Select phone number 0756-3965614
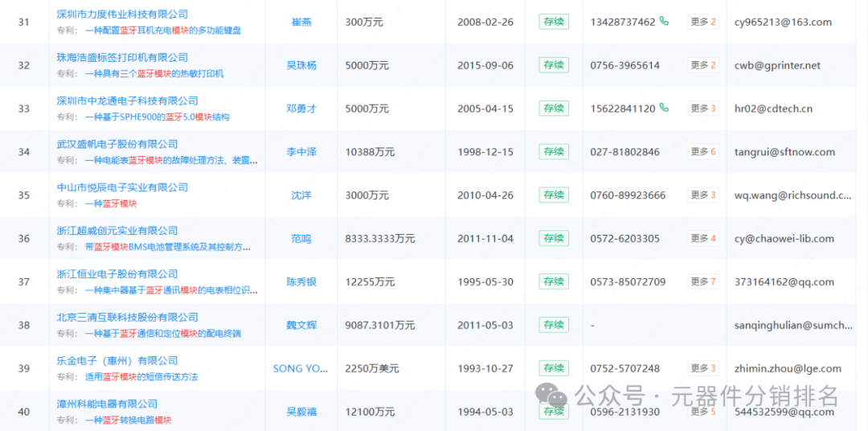The image size is (868, 431). click(x=625, y=65)
